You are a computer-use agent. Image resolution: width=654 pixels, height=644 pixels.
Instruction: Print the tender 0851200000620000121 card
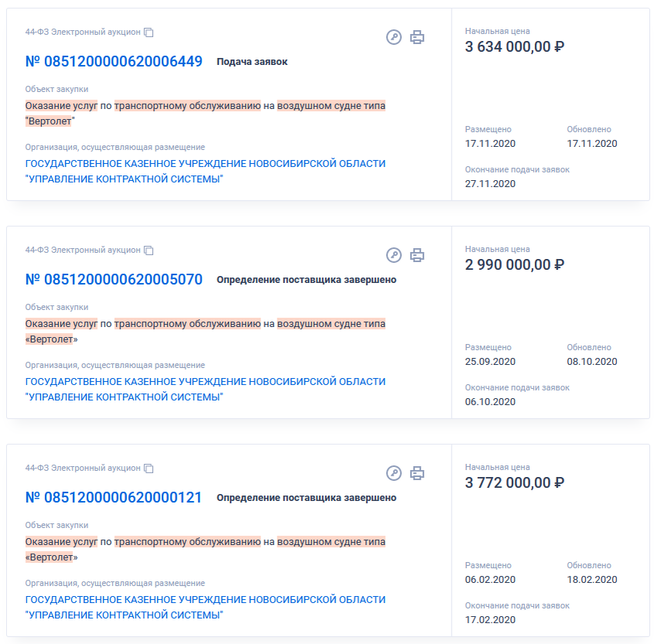417,473
